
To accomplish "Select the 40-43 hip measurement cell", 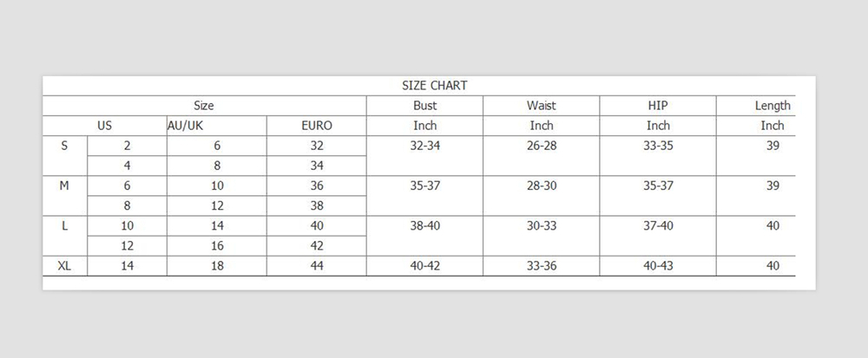I will tap(658, 265).
